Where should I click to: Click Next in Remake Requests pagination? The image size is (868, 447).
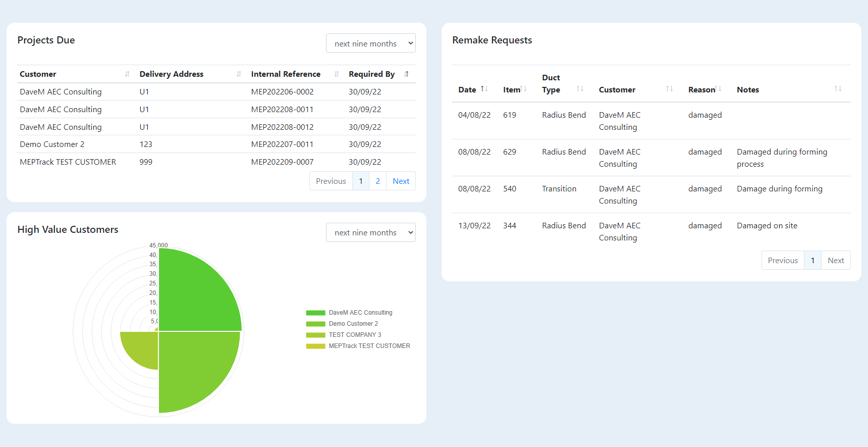[835, 261]
